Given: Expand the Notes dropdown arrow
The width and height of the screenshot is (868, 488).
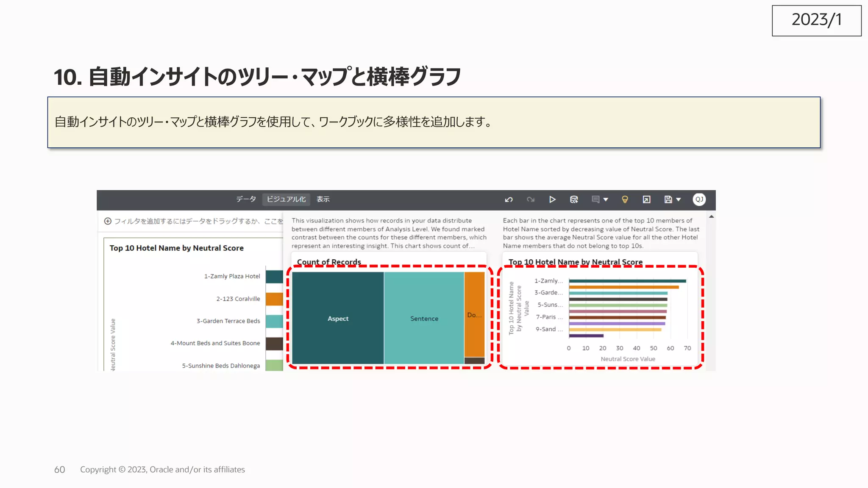Looking at the screenshot, I should pos(606,200).
